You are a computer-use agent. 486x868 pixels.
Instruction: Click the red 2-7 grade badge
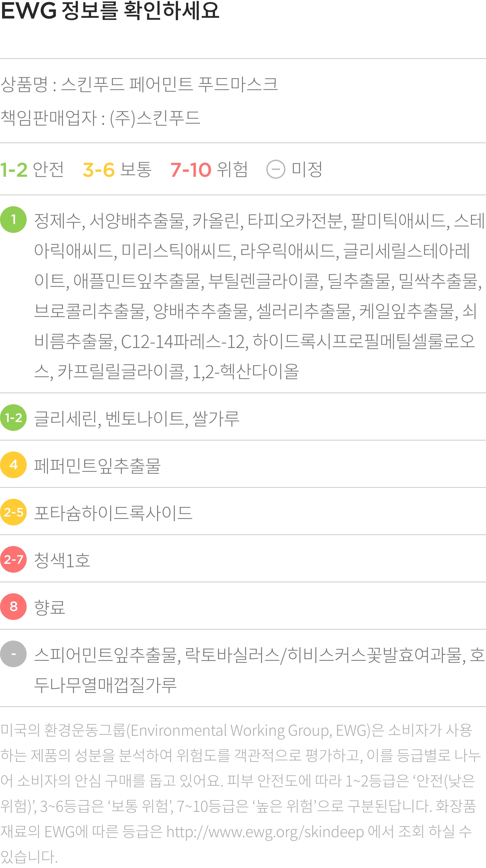tap(13, 559)
